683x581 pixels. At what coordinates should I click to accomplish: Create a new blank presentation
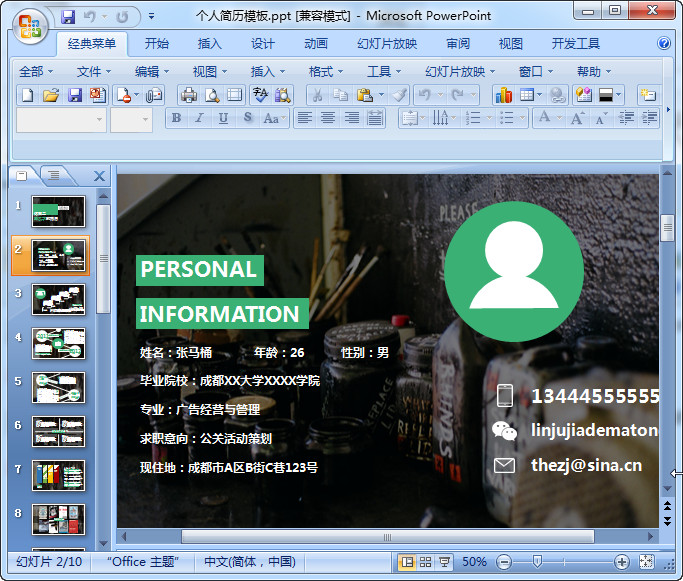[28, 95]
